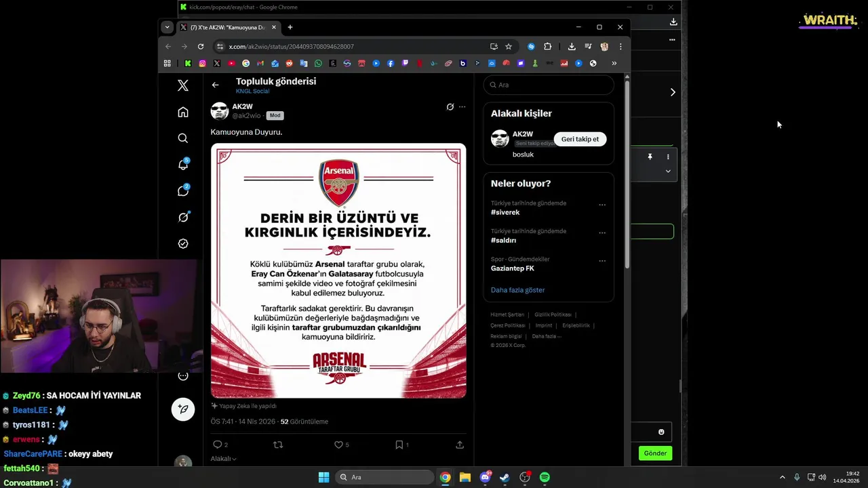Viewport: 868px width, 488px height.
Task: Expand the Alakalı sort dropdown below post
Action: click(223, 459)
